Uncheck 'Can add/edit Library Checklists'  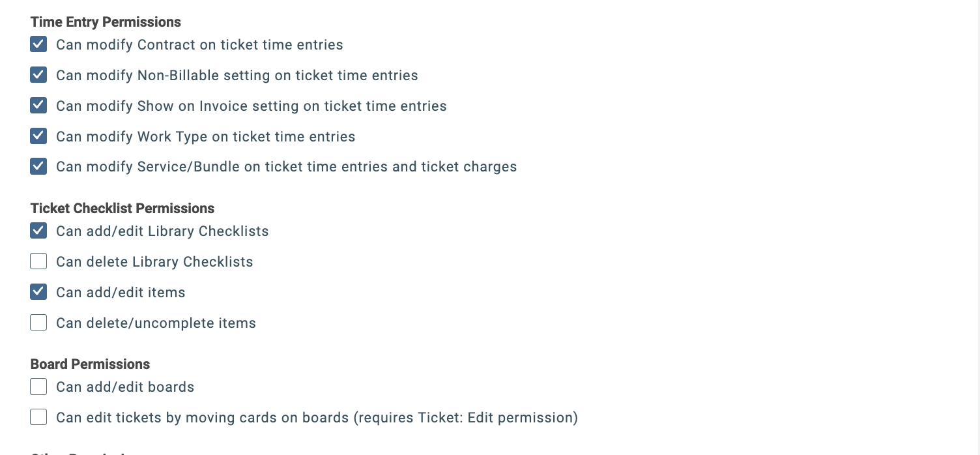[38, 231]
